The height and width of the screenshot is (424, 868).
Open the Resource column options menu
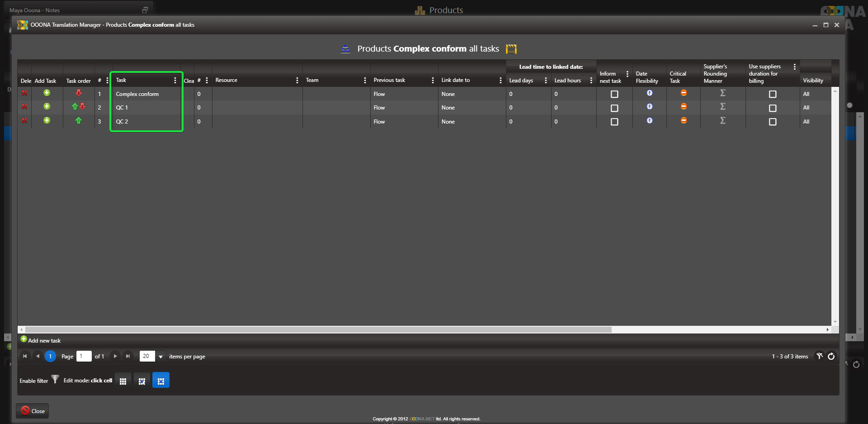click(x=297, y=81)
